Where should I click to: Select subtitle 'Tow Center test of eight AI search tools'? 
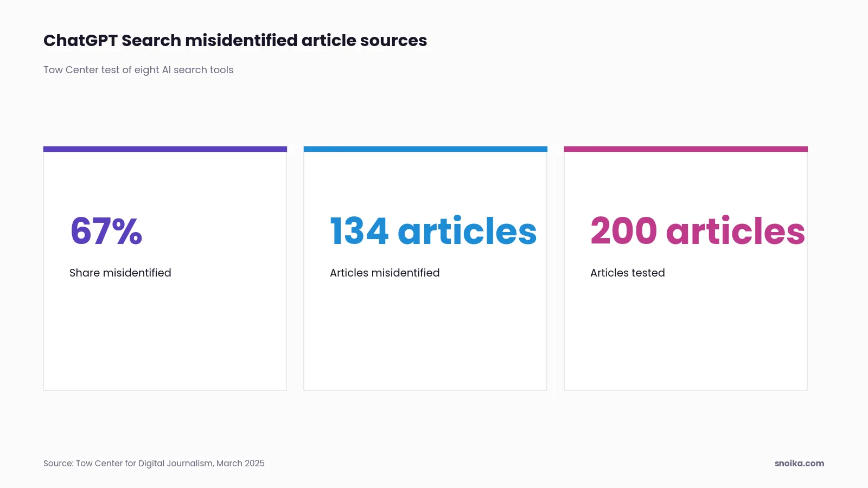pos(138,70)
